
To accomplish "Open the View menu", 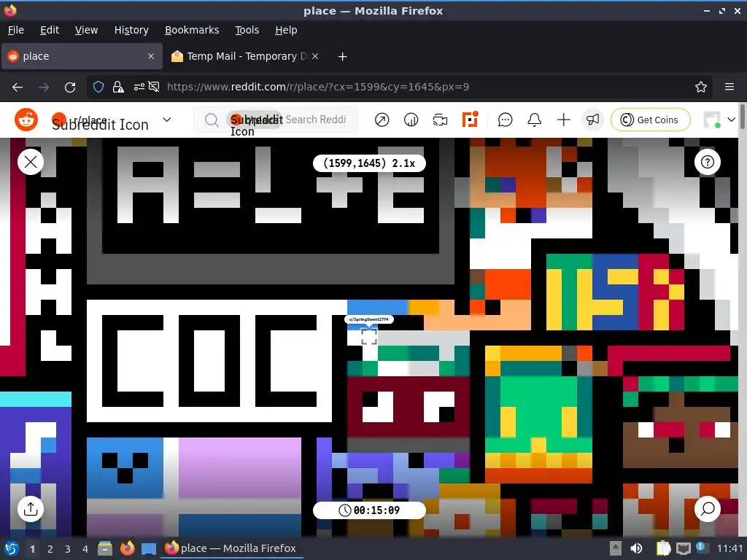I will tap(86, 30).
